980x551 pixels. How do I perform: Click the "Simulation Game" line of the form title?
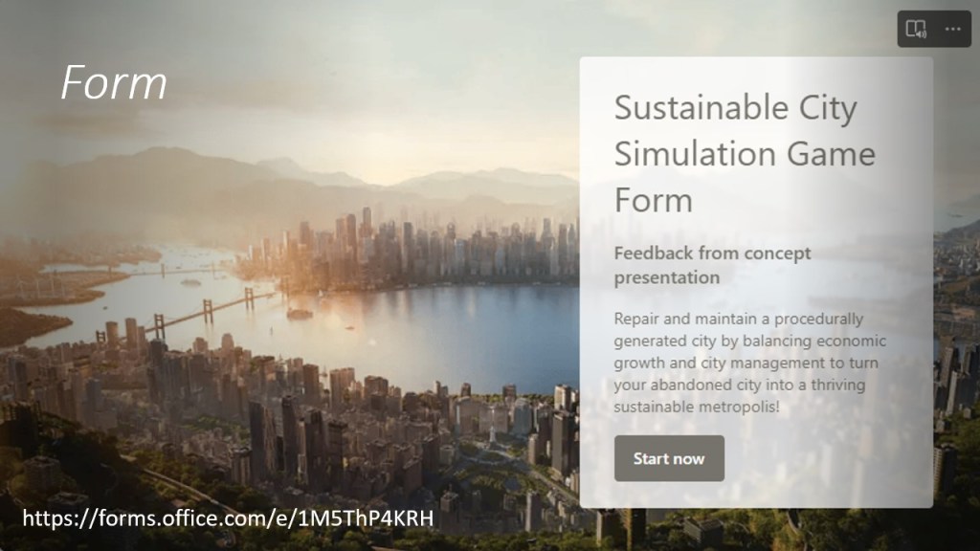pos(745,154)
